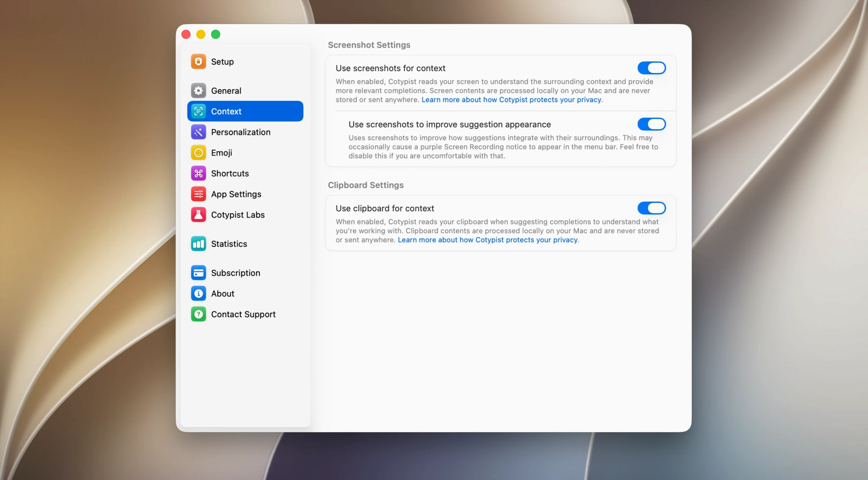
Task: Open Cotypist Labs text in the sidebar
Action: point(238,215)
